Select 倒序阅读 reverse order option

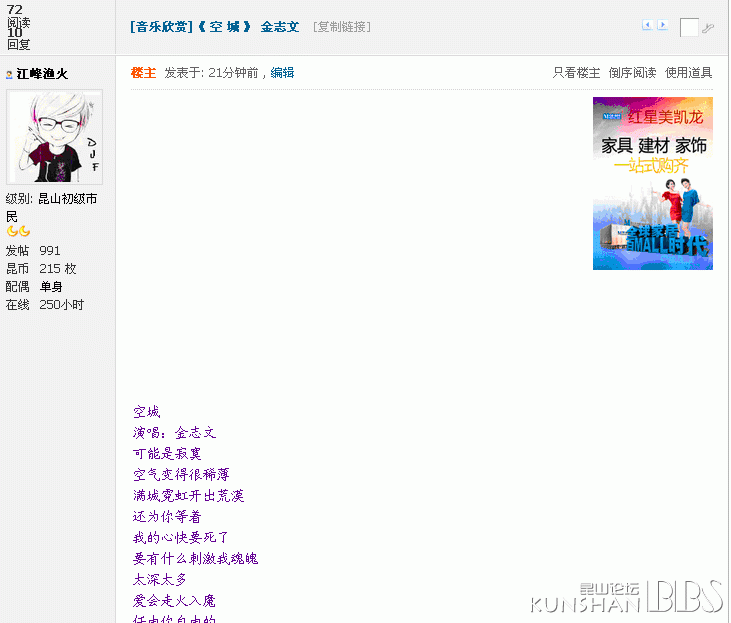[x=632, y=73]
